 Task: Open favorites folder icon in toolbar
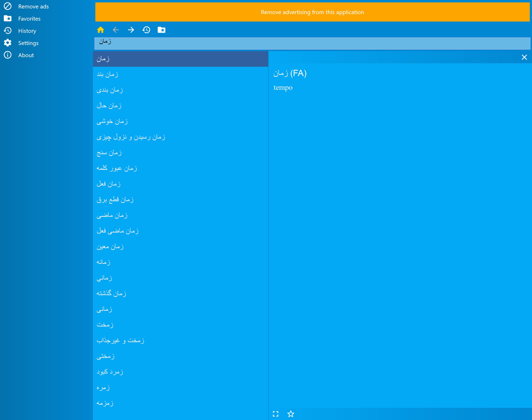(x=162, y=30)
